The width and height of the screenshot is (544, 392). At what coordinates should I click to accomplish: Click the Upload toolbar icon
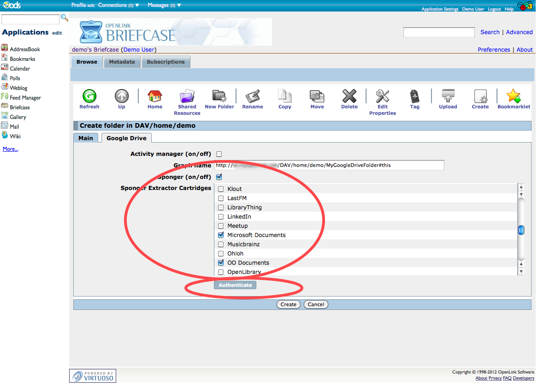[448, 96]
